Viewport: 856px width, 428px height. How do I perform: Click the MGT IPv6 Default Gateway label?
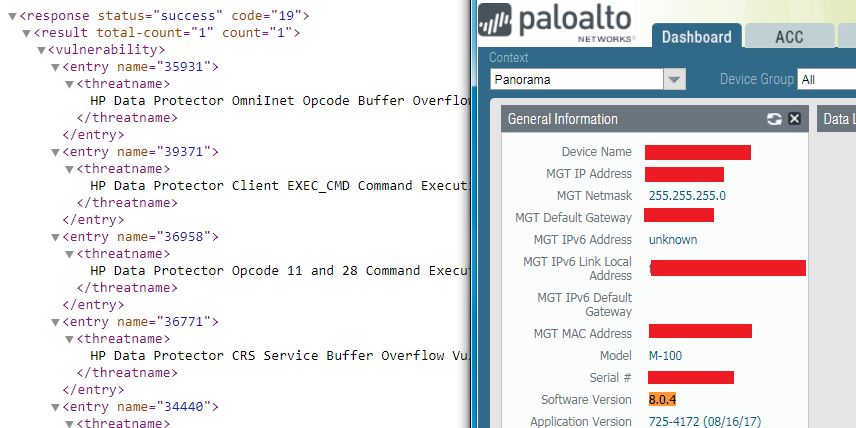pos(585,305)
